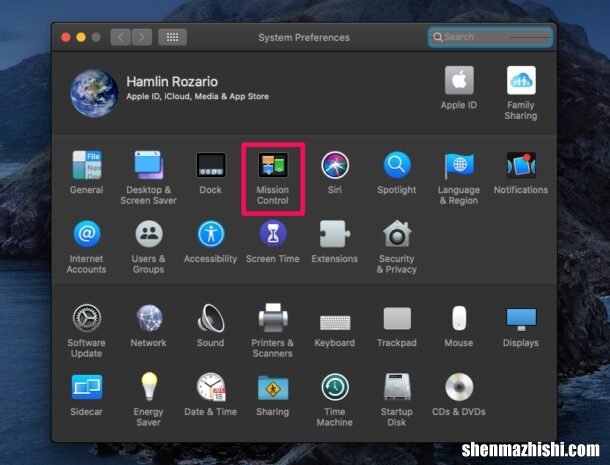Click the 'Apple ID, iCloud, Media & App Store' text
Screen dimensions: 610x465
click(198, 97)
